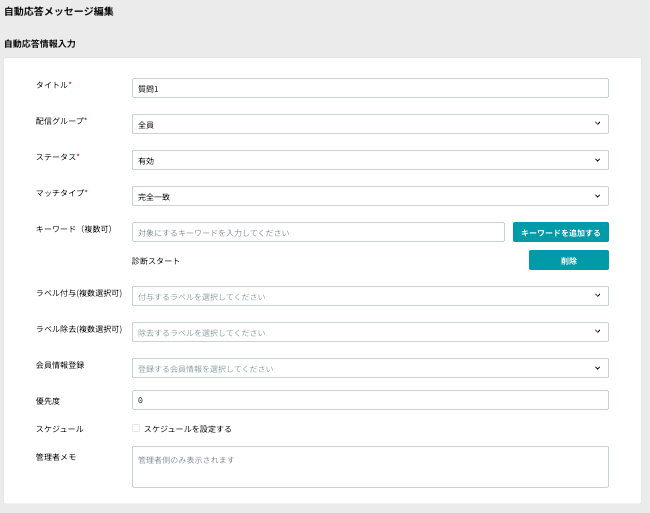The width and height of the screenshot is (650, 513).
Task: Open the 配信グループ dropdown showing 全員
Action: coord(370,124)
